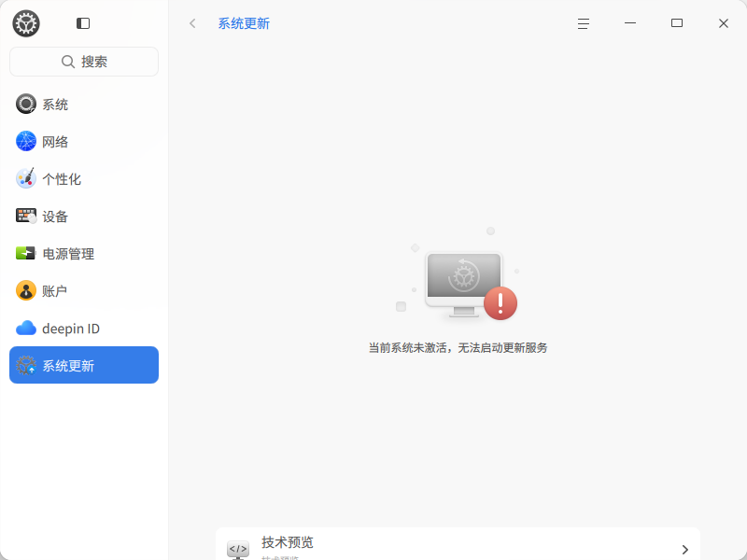This screenshot has height=560, width=747.
Task: Select the deepin ID label
Action: pos(71,329)
